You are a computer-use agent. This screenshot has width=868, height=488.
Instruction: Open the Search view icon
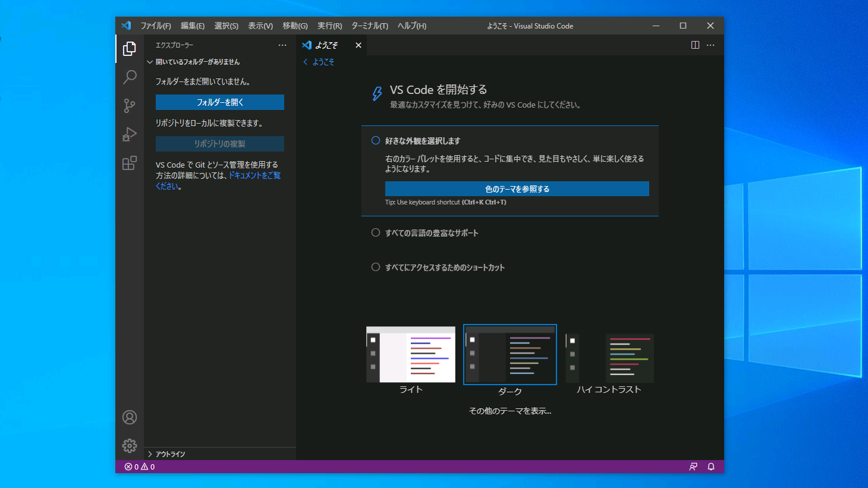pos(130,77)
